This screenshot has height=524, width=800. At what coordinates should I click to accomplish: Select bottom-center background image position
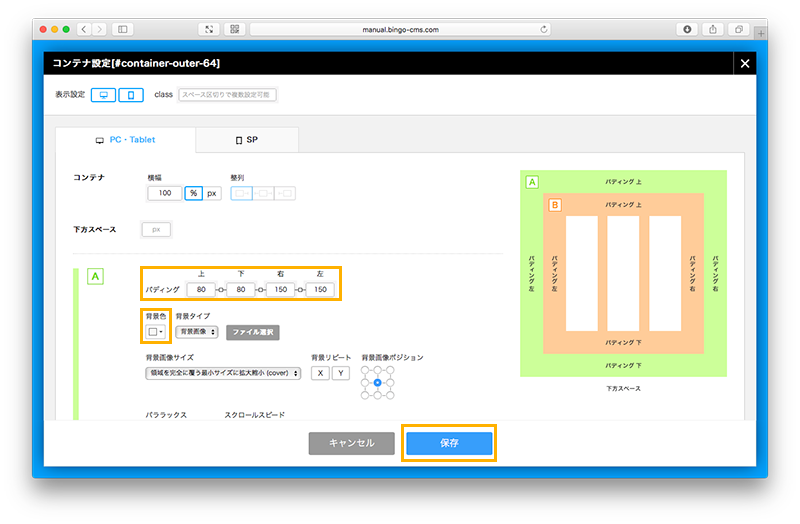[378, 395]
